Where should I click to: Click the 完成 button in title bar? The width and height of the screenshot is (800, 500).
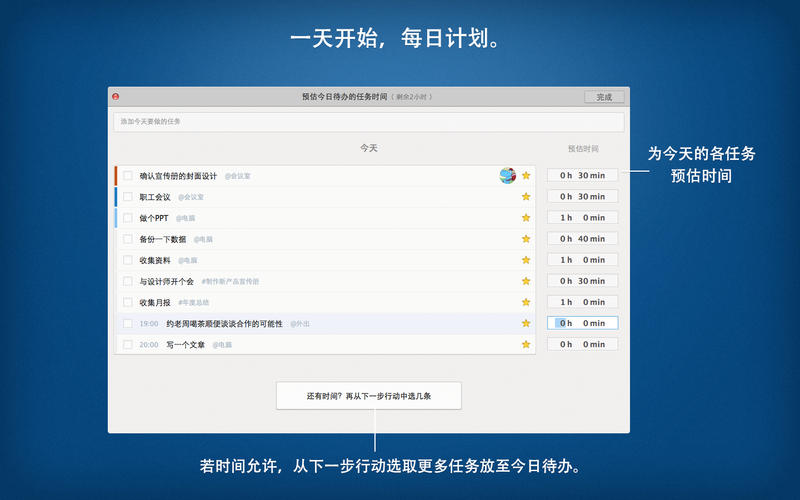tap(604, 97)
